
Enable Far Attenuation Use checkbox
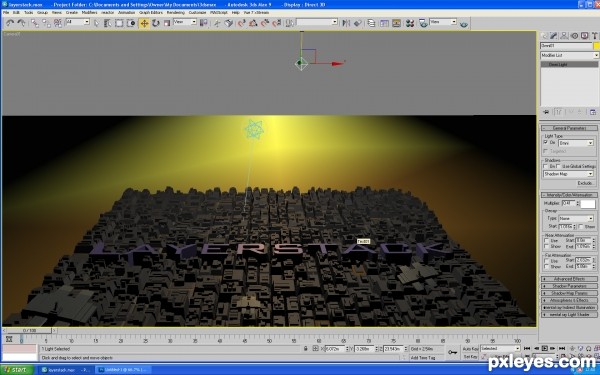[546, 261]
